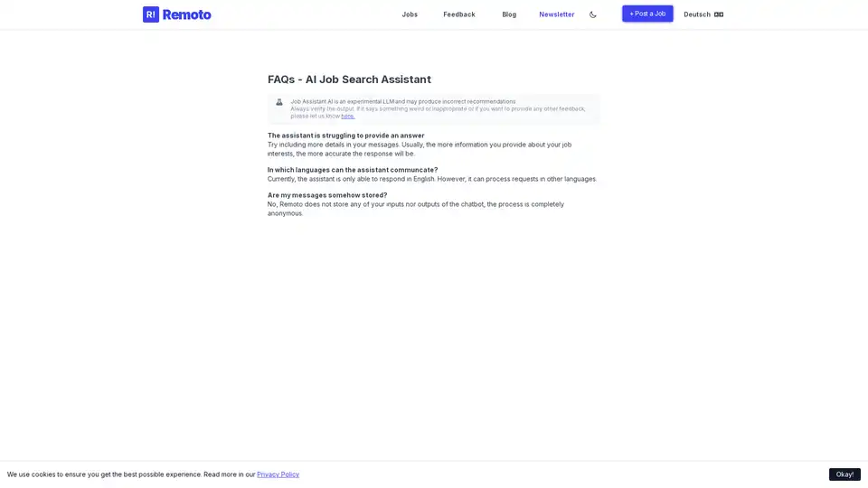Accept cookies with the Okay! button

tap(844, 474)
